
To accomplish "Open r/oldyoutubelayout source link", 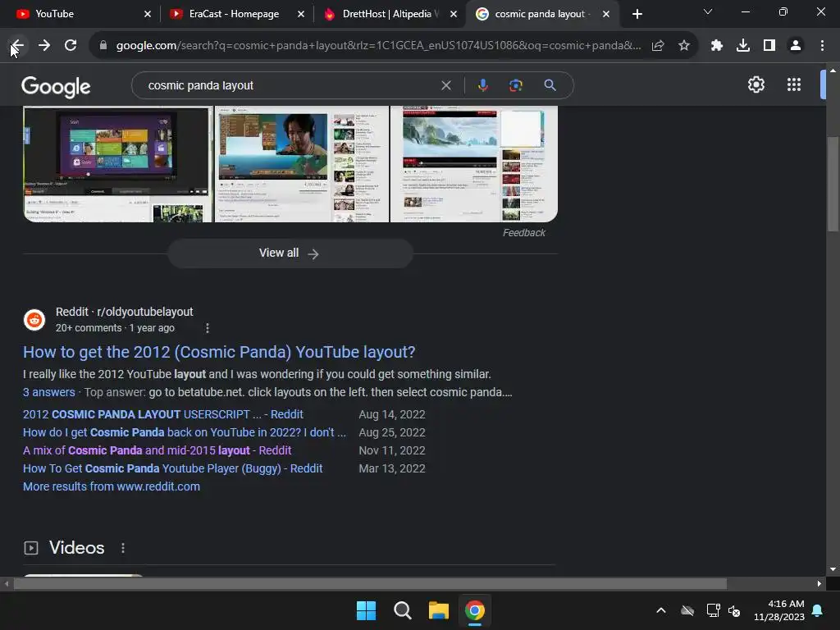I will 125,312.
